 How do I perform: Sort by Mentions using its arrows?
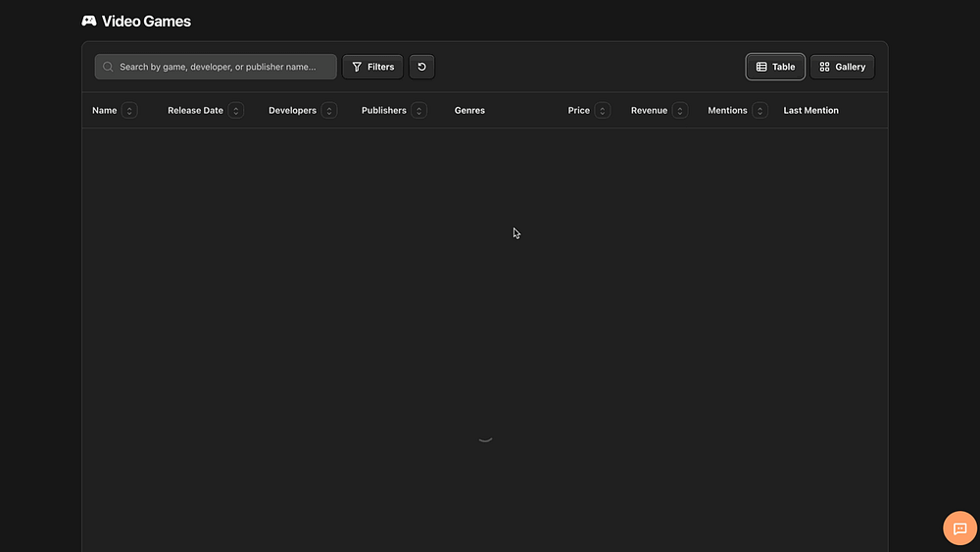[x=759, y=111]
